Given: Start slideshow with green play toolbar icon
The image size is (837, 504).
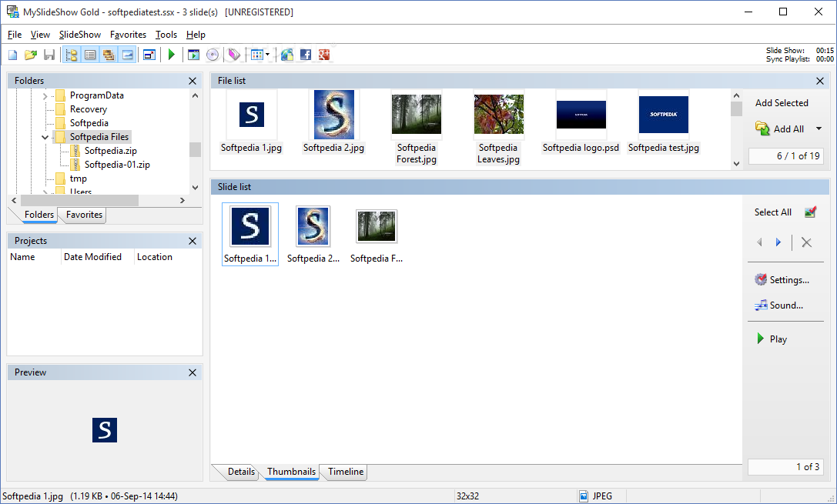Looking at the screenshot, I should (172, 55).
